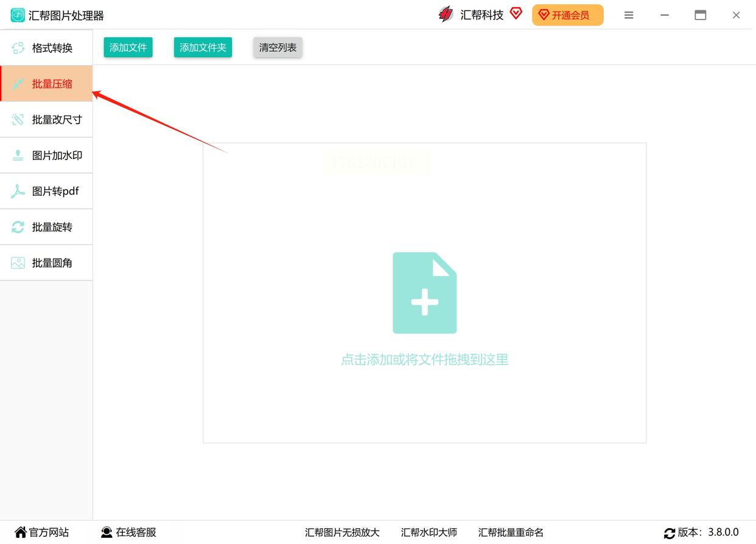Go to 图片加水印 tab
756x544 pixels.
tap(46, 155)
